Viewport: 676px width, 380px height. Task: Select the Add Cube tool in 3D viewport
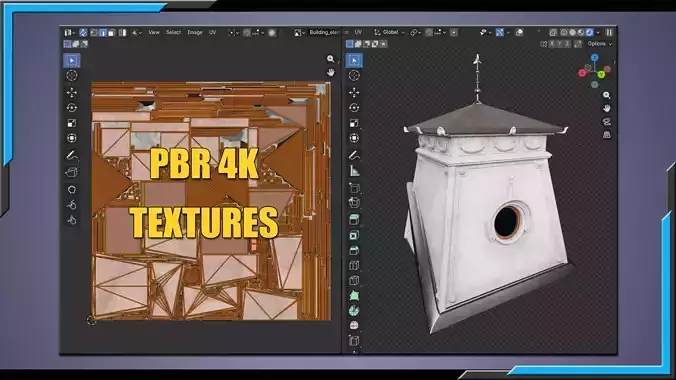[x=354, y=188]
